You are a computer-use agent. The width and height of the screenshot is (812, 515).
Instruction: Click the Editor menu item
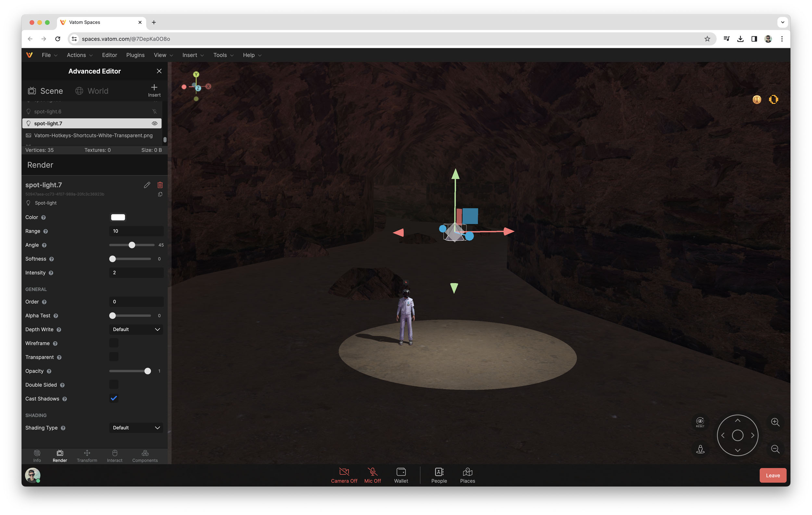coord(109,55)
